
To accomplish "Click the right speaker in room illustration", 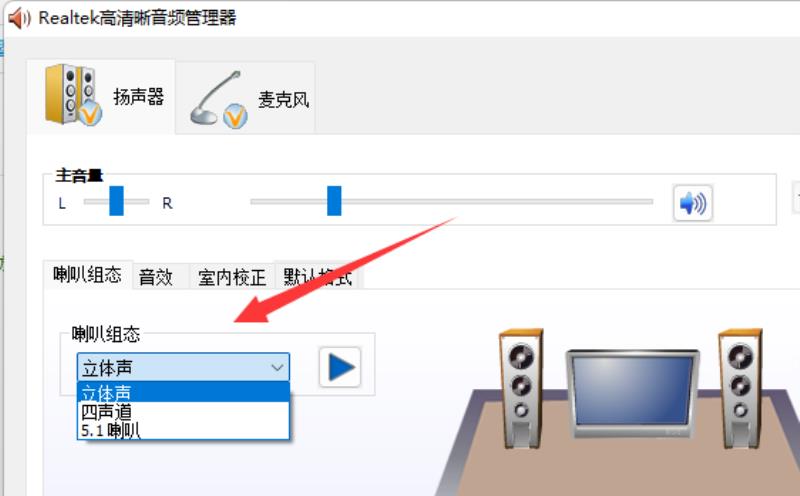I will (740, 389).
